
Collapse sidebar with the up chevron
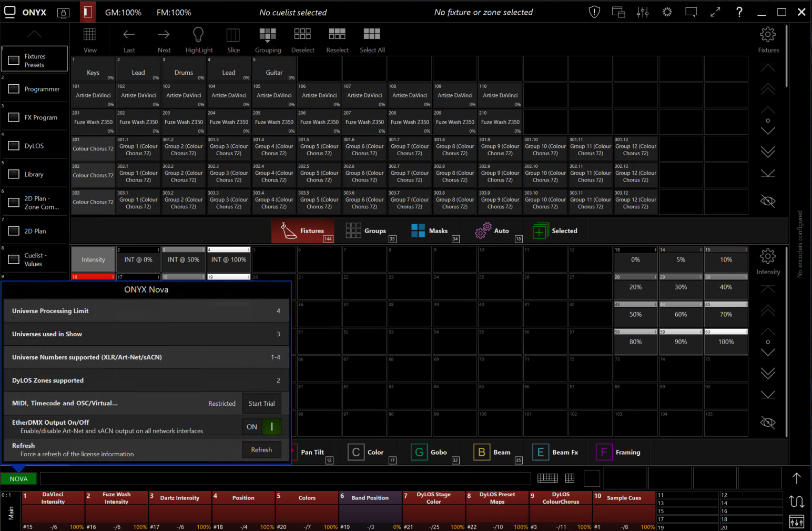pos(34,34)
